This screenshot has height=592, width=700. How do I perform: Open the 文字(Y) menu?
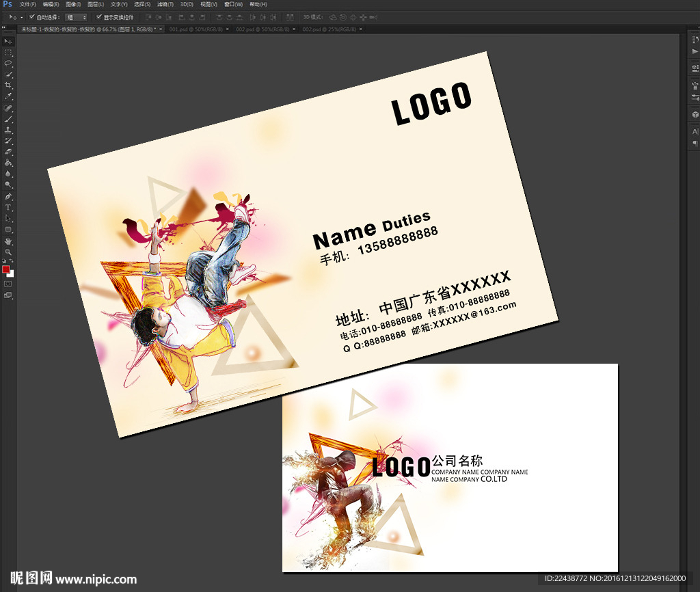[x=119, y=5]
